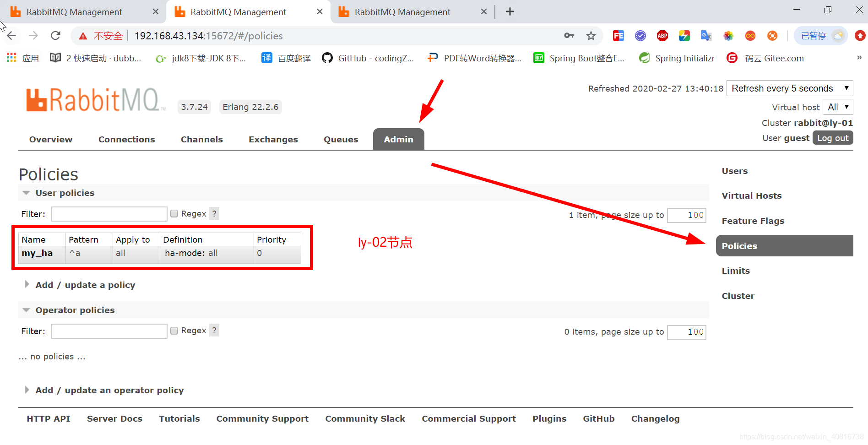The width and height of the screenshot is (868, 445).
Task: Collapse the User policies section
Action: click(x=65, y=193)
